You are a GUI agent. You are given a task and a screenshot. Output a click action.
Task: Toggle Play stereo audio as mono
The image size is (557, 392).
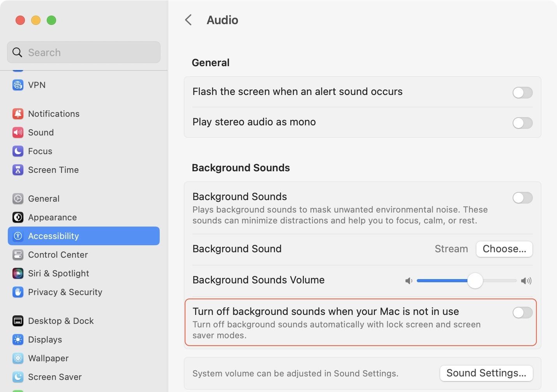(x=522, y=123)
